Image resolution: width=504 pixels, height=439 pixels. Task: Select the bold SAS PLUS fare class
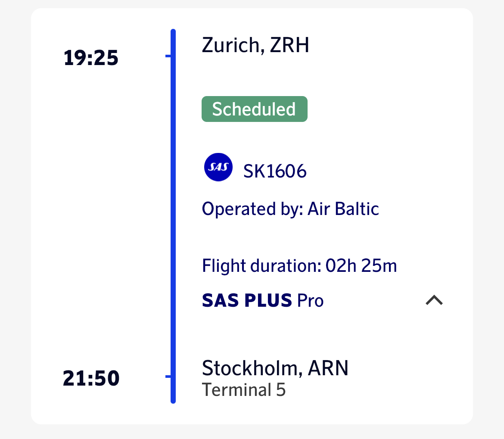pyautogui.click(x=247, y=301)
